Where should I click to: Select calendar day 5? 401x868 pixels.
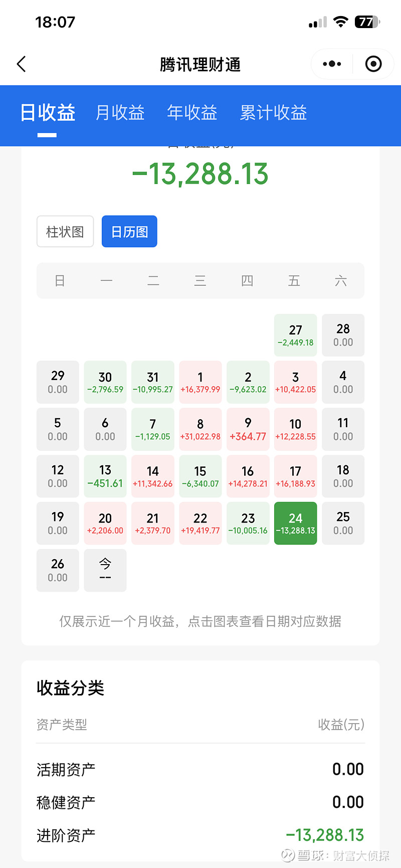[58, 429]
